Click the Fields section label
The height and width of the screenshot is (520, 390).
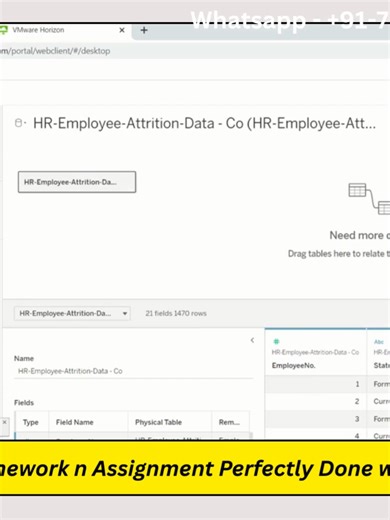pyautogui.click(x=24, y=402)
